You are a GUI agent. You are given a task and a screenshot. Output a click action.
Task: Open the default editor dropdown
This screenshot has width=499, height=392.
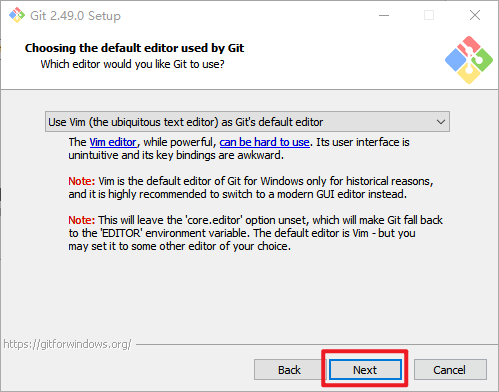click(x=247, y=122)
